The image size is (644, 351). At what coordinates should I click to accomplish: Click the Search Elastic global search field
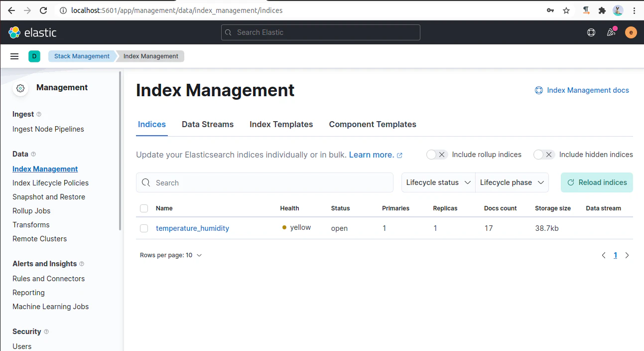[x=321, y=32]
